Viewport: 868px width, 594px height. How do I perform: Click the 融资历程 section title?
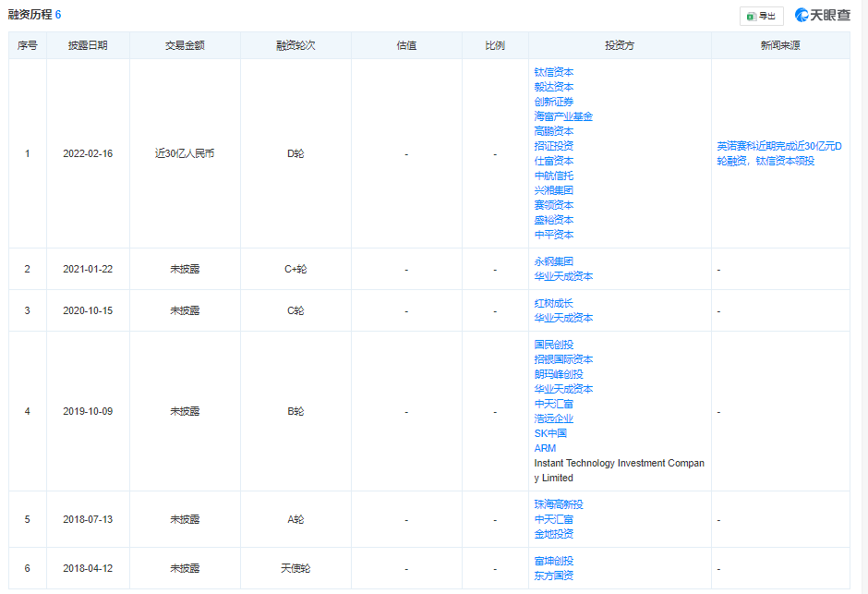click(x=30, y=15)
